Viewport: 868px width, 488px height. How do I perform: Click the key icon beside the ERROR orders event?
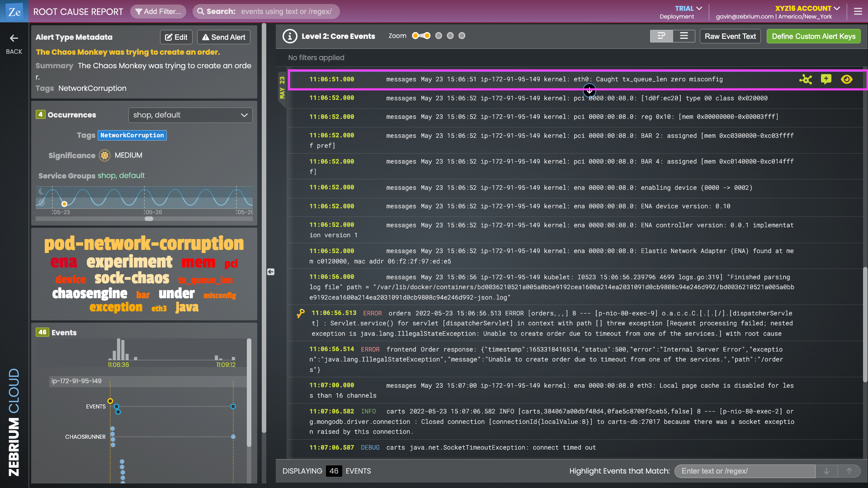[x=301, y=313]
